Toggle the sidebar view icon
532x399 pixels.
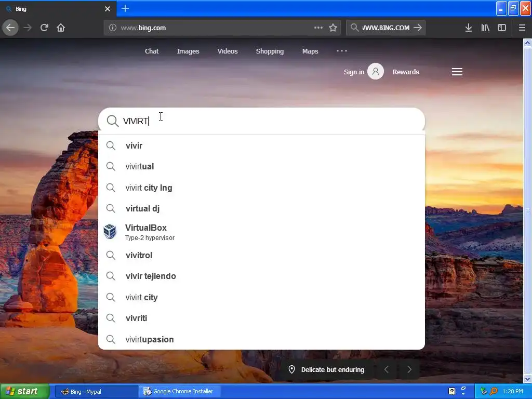click(502, 28)
